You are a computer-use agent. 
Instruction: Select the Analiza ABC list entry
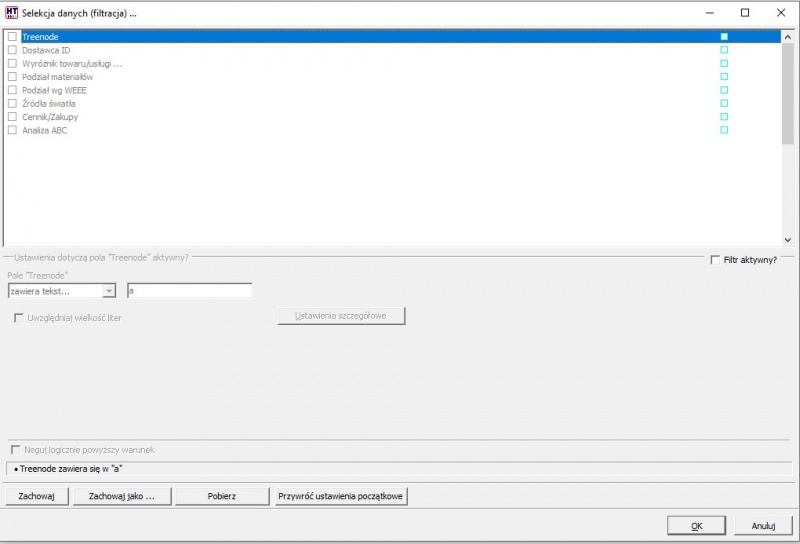click(x=44, y=130)
